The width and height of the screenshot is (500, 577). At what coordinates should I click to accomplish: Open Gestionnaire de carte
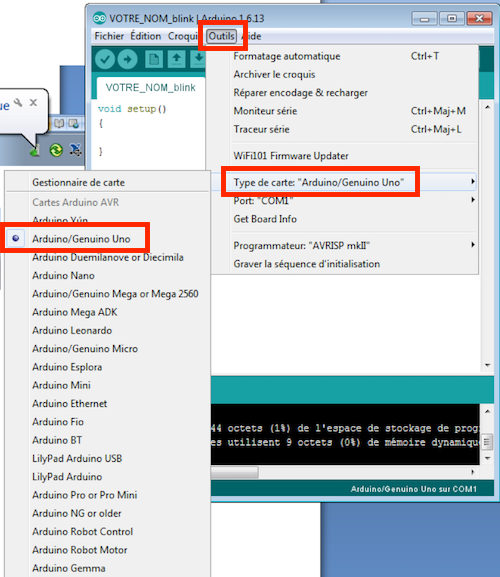[78, 183]
